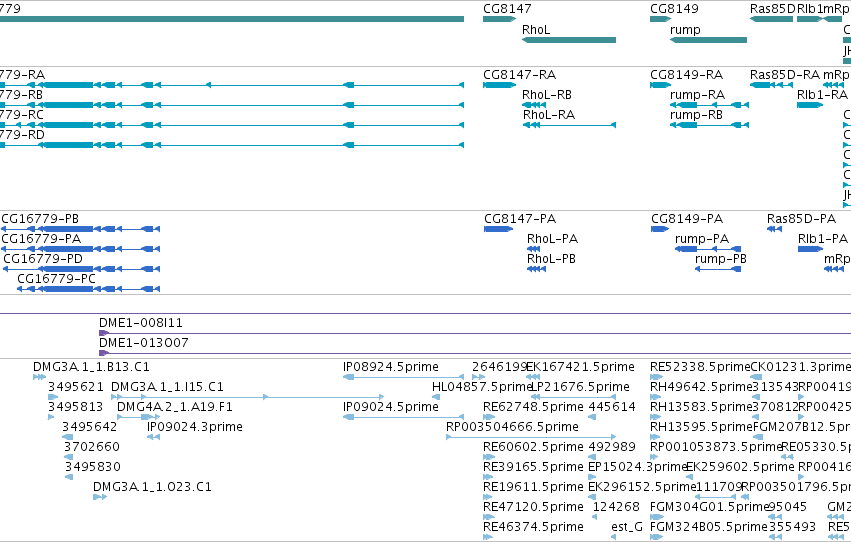The image size is (851, 542).
Task: Open protein Ras85D-PA
Action: (801, 219)
